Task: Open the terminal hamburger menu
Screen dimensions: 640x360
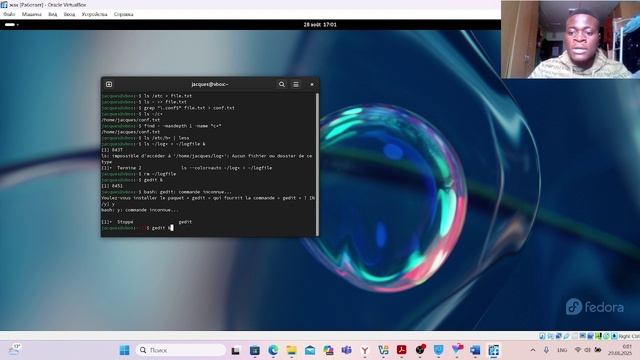Action: point(296,84)
